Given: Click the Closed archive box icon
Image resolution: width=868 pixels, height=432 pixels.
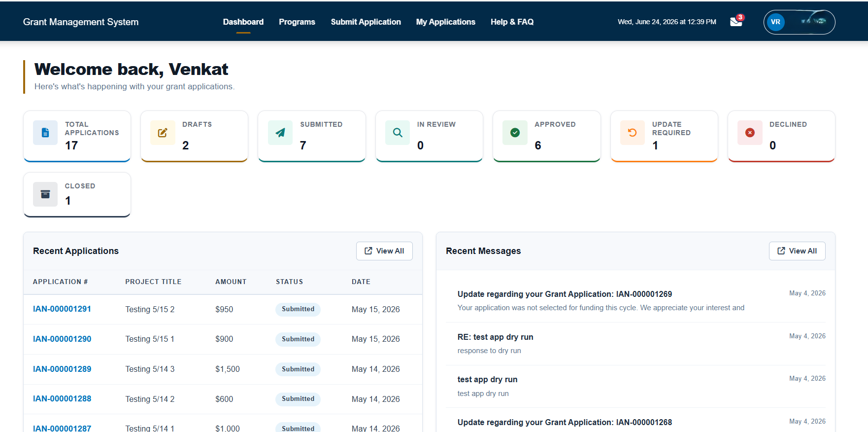Looking at the screenshot, I should tap(45, 194).
